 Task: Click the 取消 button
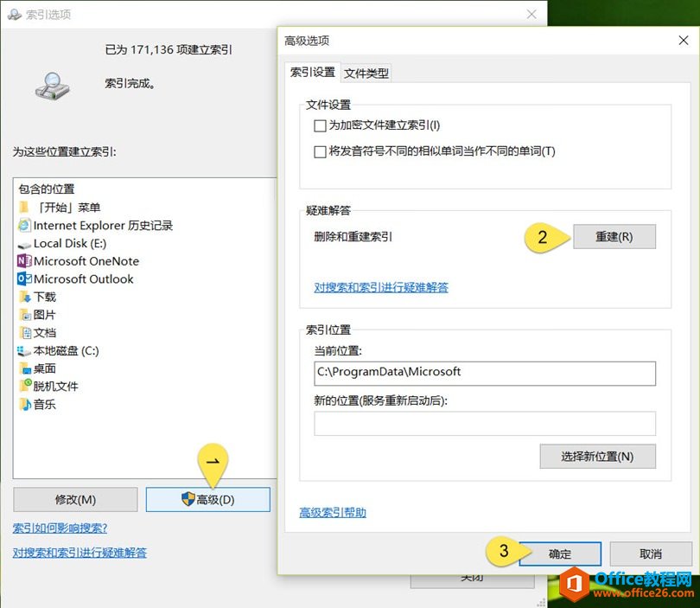pyautogui.click(x=651, y=554)
